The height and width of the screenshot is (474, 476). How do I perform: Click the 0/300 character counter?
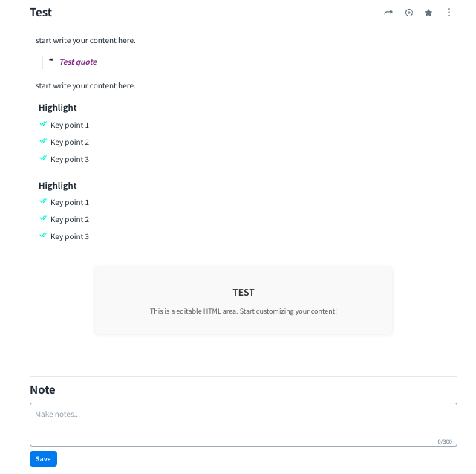[444, 441]
